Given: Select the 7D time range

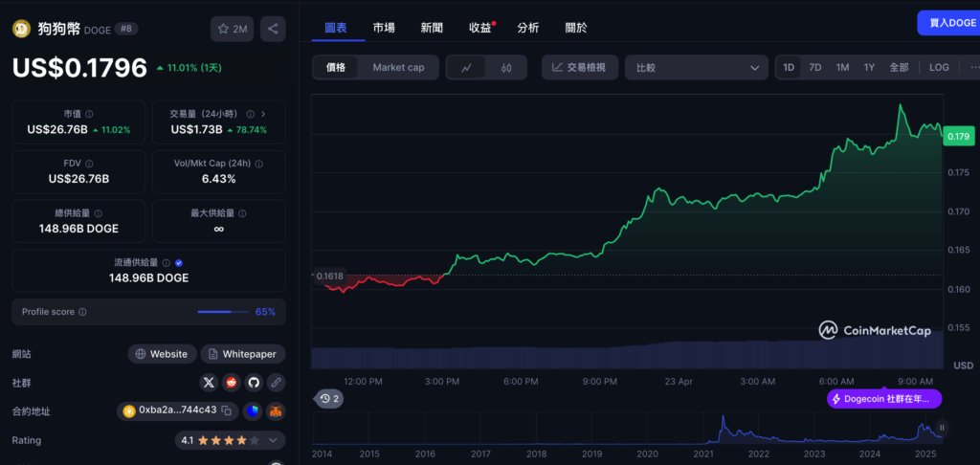Looking at the screenshot, I should 814,68.
